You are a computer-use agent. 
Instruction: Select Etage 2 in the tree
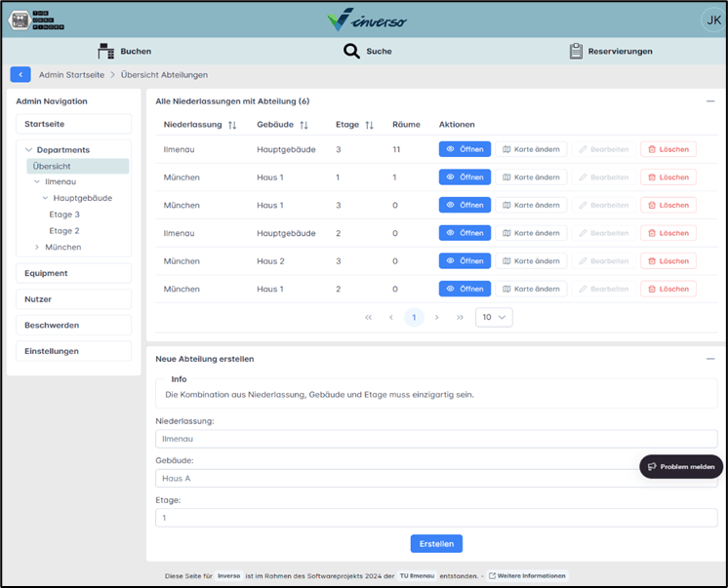click(64, 231)
